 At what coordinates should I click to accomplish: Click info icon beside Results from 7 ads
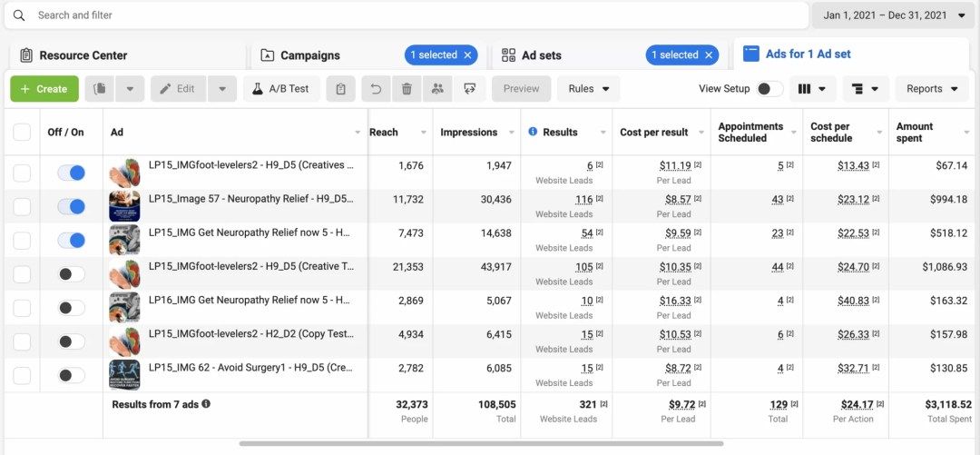tap(206, 404)
